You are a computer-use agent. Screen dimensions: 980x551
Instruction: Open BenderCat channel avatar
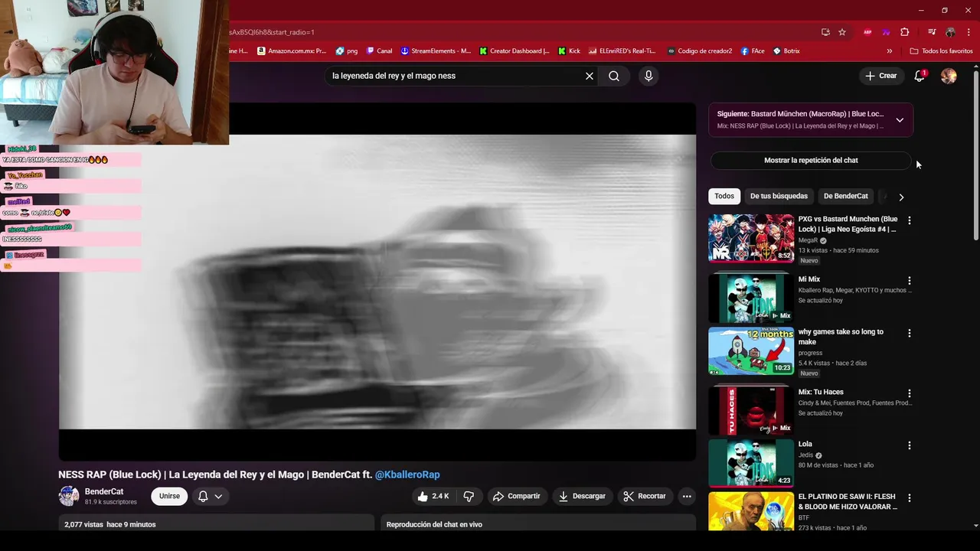pos(69,496)
